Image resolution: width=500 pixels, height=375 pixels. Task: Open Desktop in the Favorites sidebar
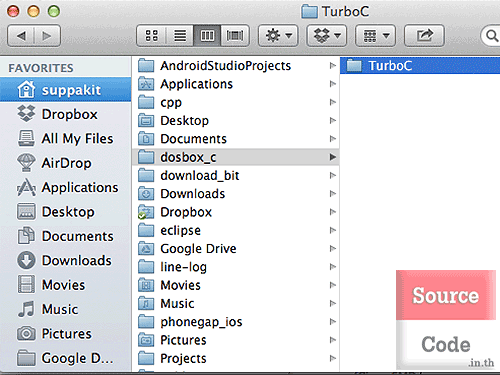[x=66, y=212]
